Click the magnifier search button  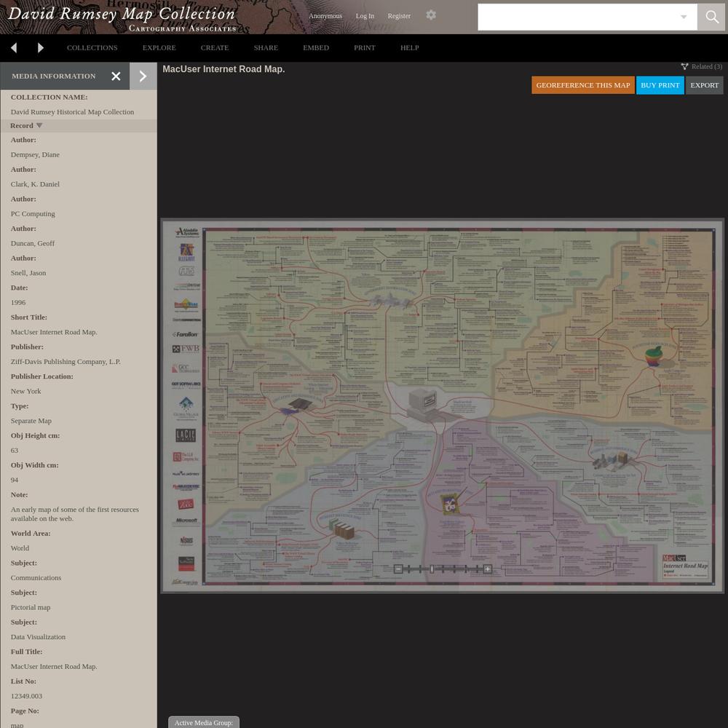point(712,17)
